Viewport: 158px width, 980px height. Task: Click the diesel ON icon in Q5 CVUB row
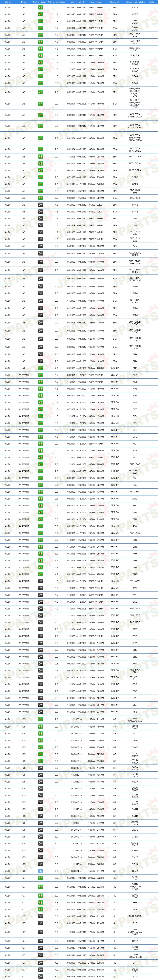click(x=40, y=857)
